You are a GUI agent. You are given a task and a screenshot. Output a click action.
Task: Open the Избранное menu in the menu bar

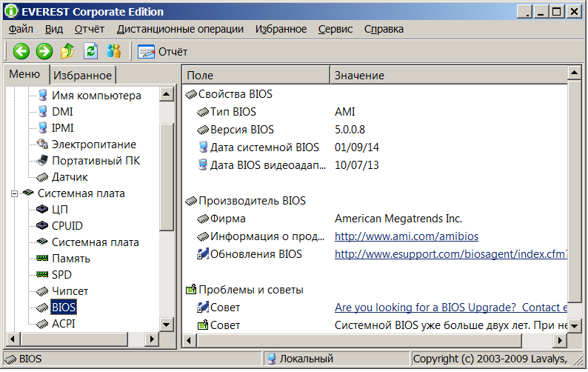click(x=281, y=29)
